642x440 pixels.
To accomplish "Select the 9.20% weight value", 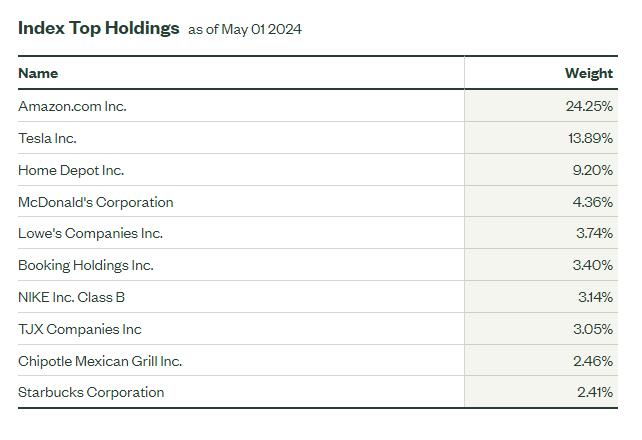I will pos(592,170).
